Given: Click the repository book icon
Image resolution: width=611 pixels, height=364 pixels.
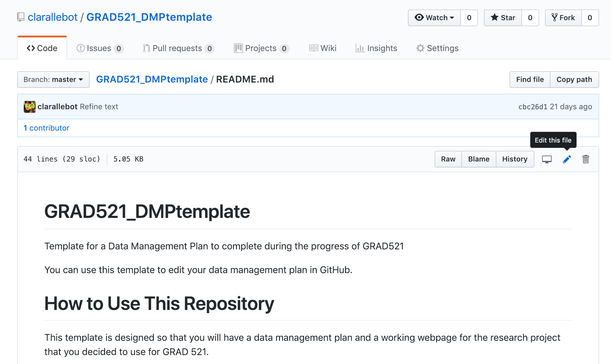Looking at the screenshot, I should tap(20, 17).
